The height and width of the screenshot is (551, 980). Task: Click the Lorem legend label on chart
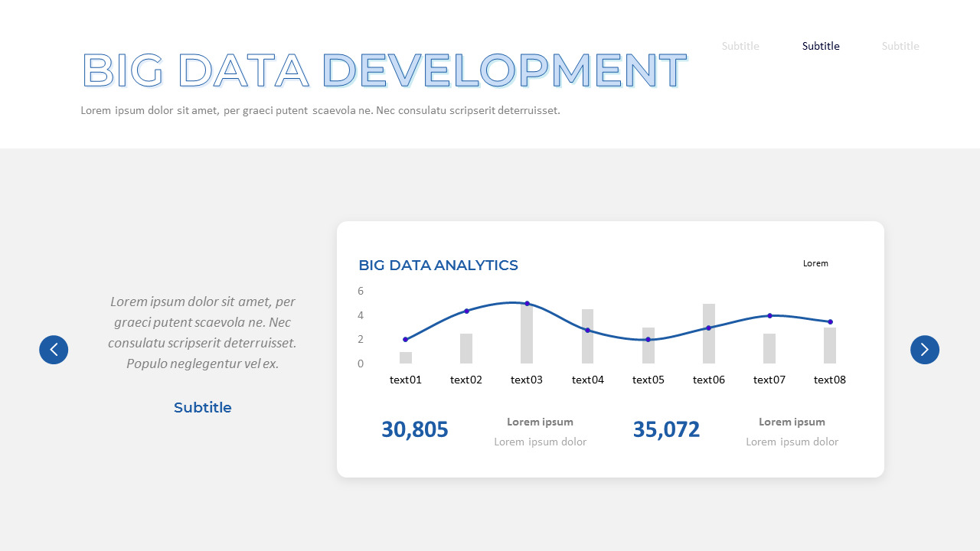815,263
